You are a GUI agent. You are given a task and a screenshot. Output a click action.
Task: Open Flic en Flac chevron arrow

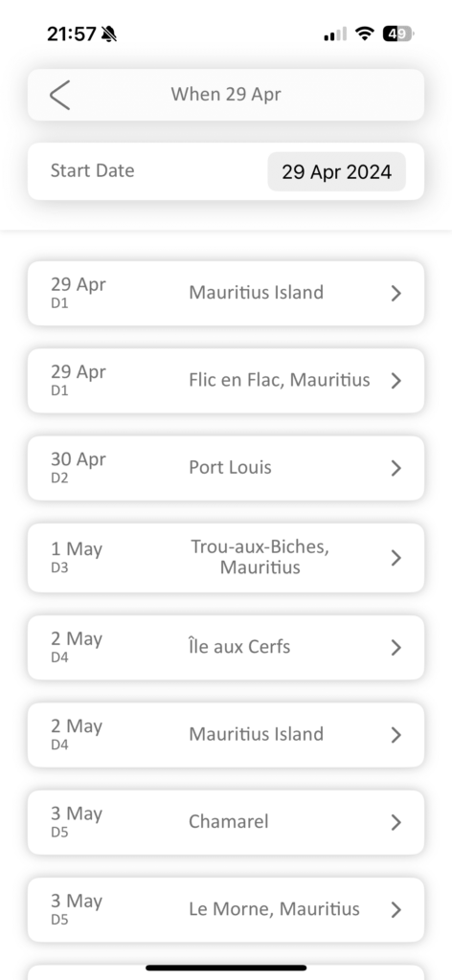tap(395, 381)
